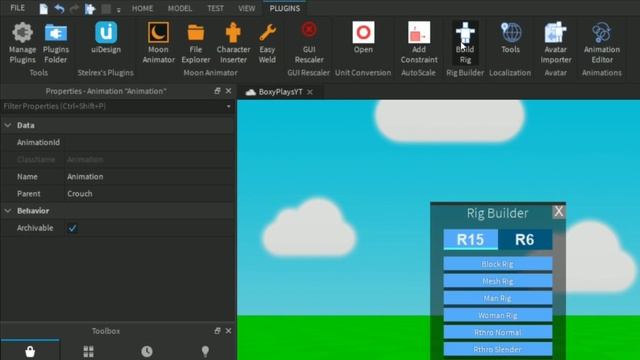This screenshot has width=640, height=360.
Task: Open the Avatar Importer
Action: click(x=556, y=43)
